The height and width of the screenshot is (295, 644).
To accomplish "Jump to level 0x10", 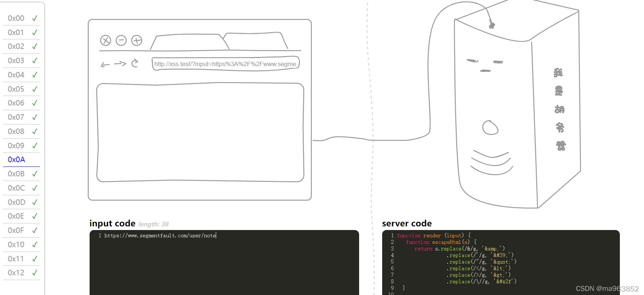I will click(x=22, y=245).
